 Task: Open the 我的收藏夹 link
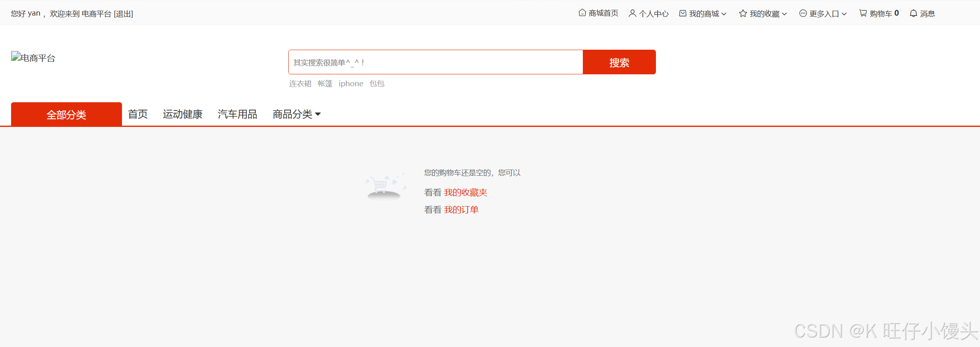click(465, 193)
